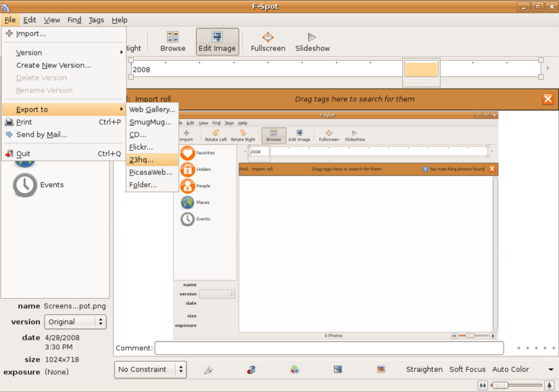
Task: Toggle the Edit Image mode button
Action: (217, 41)
